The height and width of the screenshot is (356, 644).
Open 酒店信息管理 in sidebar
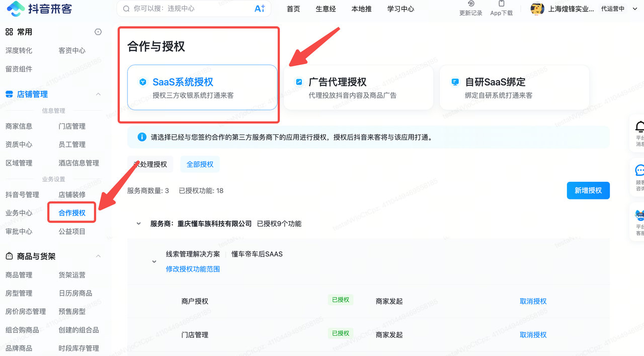coord(78,163)
